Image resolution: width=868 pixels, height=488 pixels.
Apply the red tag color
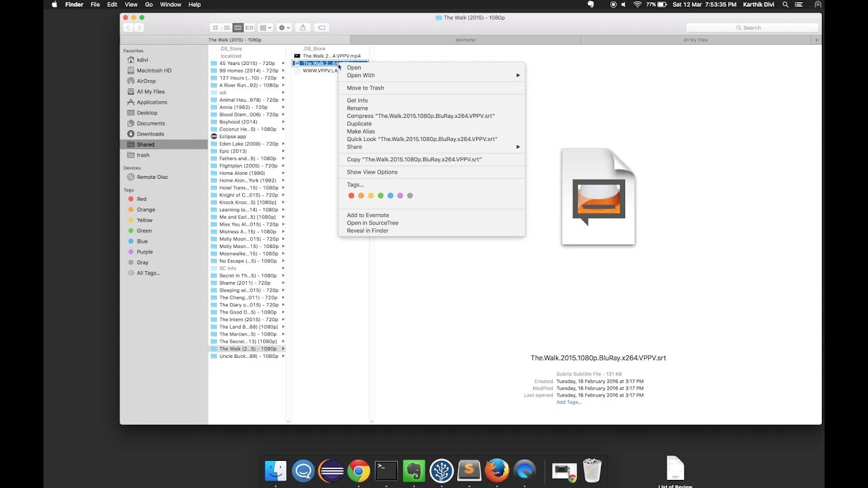[351, 196]
